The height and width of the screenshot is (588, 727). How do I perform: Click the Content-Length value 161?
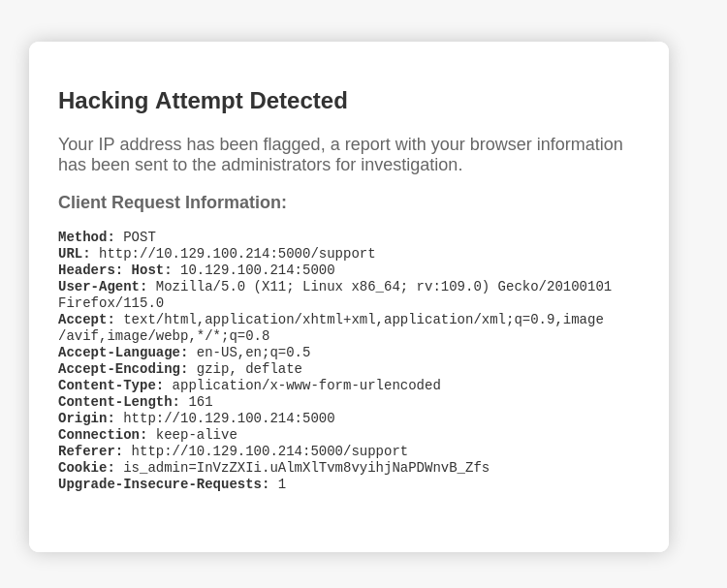coord(201,402)
